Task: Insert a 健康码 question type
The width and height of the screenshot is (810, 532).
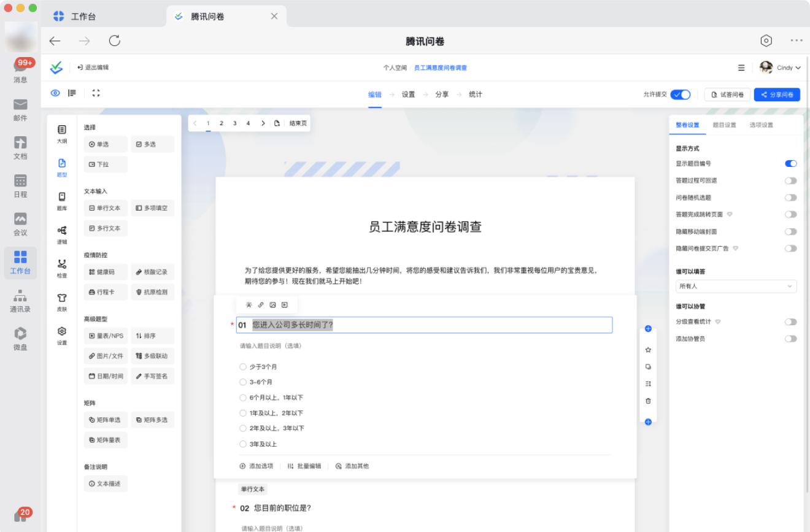Action: click(x=105, y=271)
